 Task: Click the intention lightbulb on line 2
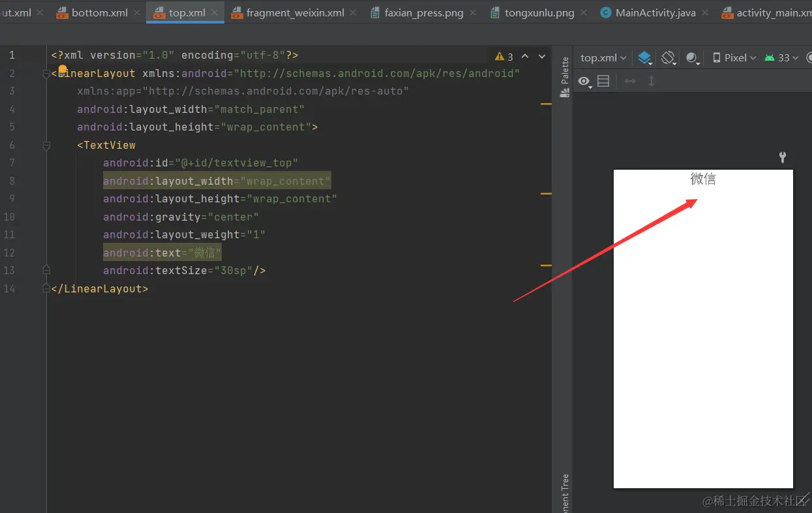(63, 69)
